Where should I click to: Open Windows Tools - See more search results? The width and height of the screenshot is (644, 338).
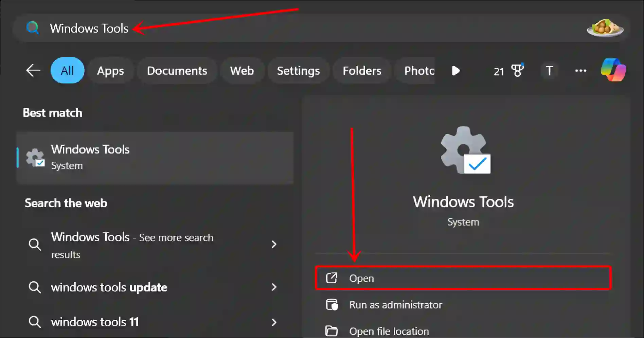155,245
